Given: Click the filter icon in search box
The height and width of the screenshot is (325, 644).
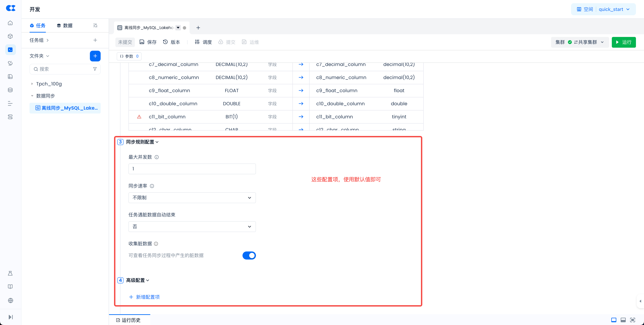Looking at the screenshot, I should pyautogui.click(x=95, y=69).
